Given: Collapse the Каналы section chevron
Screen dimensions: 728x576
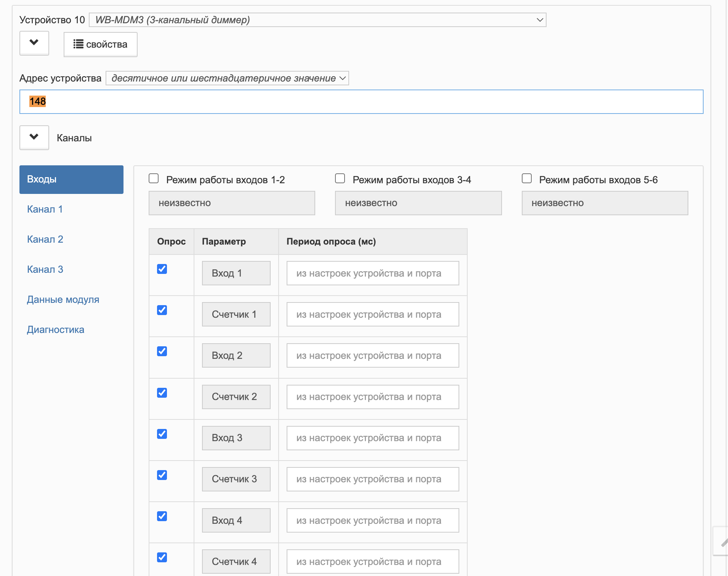Looking at the screenshot, I should (x=34, y=138).
